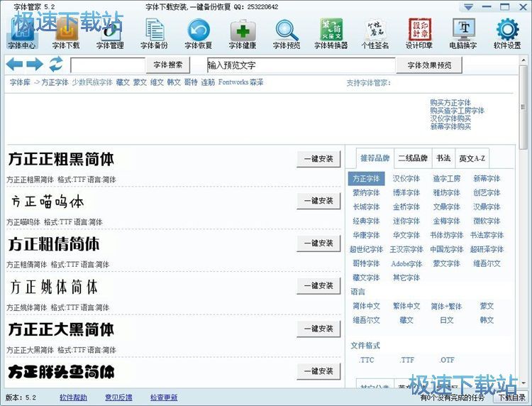The height and width of the screenshot is (406, 532).
Task: Click 检查更新 to check for updates
Action: (164, 397)
